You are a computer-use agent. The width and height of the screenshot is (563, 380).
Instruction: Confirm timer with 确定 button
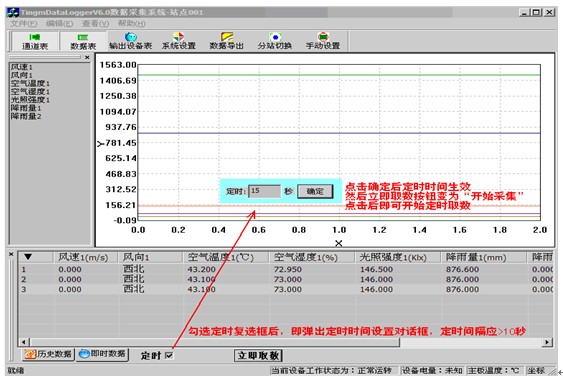coord(315,191)
